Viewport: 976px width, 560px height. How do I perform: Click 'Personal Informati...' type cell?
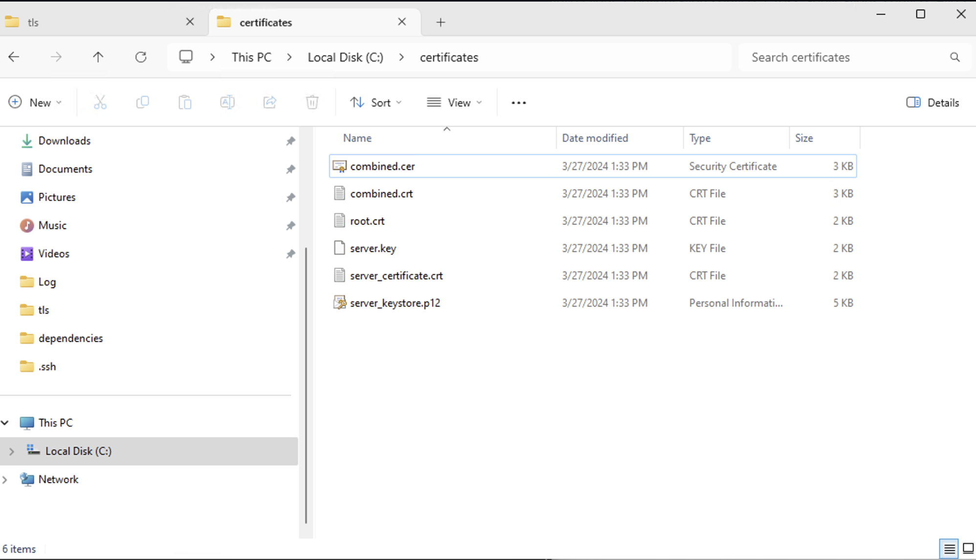tap(736, 303)
